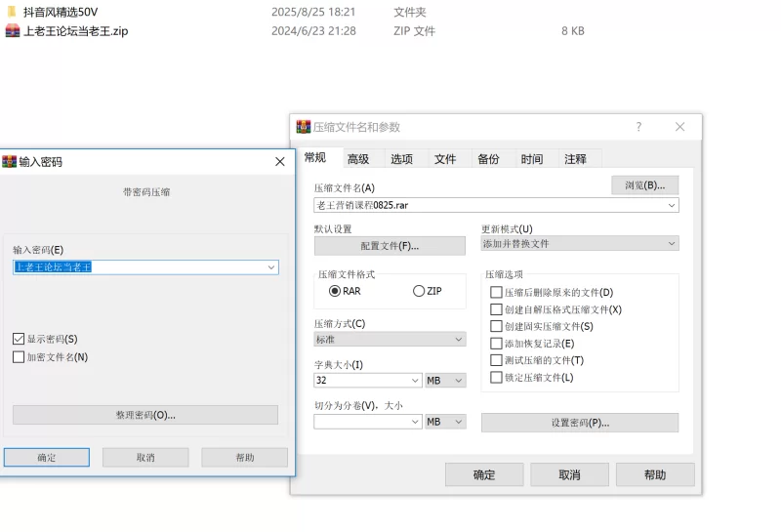
Task: Click the date 2024/6/23 21:28
Action: point(313,31)
